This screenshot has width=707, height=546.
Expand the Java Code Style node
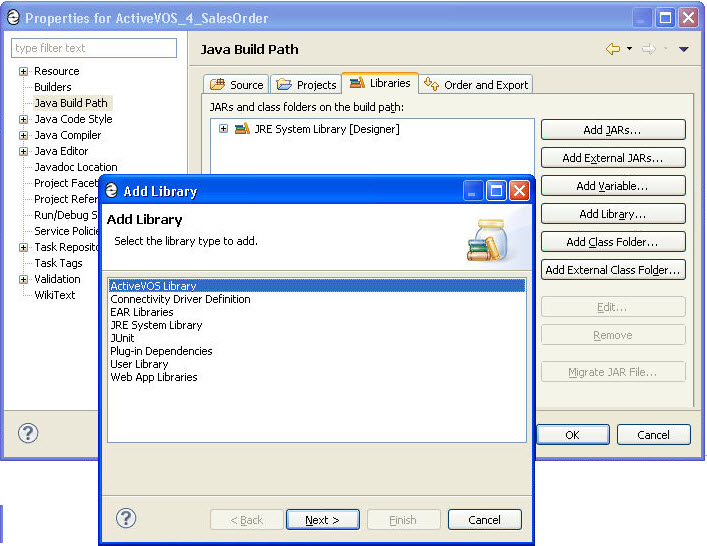[23, 119]
